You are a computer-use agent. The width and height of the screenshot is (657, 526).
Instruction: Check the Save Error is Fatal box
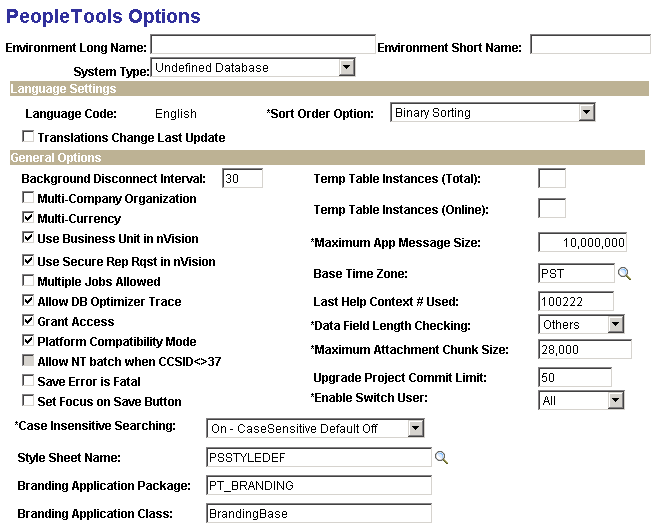coord(28,381)
